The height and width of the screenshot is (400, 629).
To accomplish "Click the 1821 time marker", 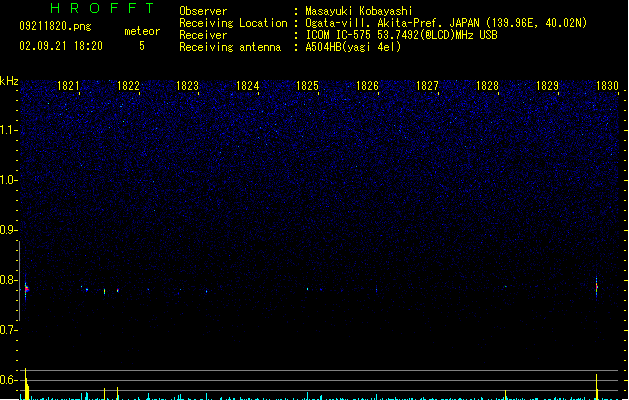I will tap(68, 86).
